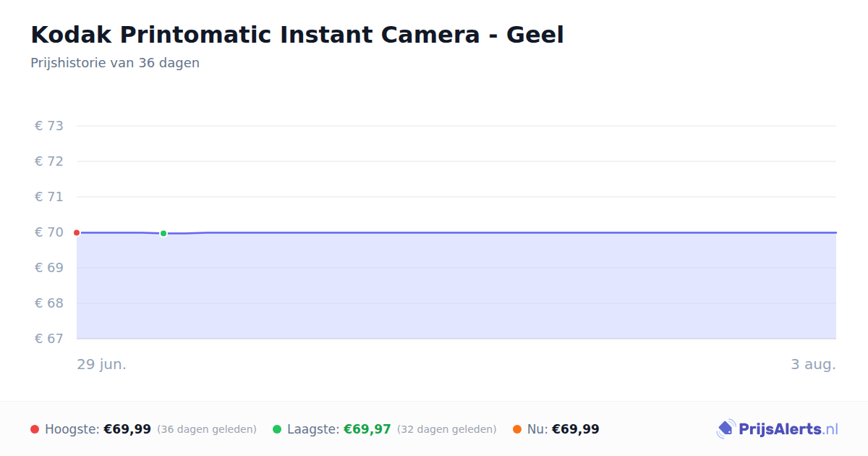Click the 3 aug. end date label
Screen dimensions: 868x456
[x=813, y=365]
